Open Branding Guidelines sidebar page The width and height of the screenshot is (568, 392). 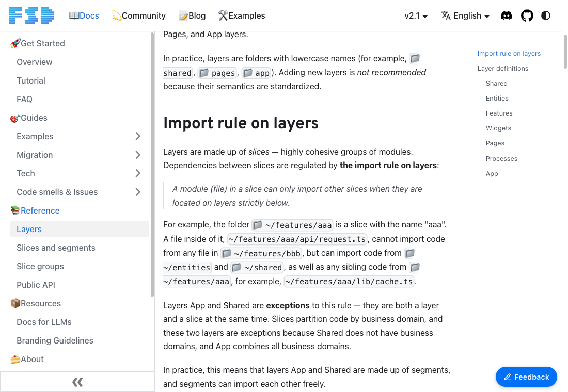(x=55, y=340)
